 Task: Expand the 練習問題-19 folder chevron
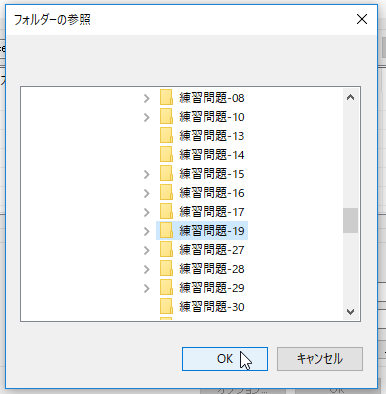(x=147, y=231)
